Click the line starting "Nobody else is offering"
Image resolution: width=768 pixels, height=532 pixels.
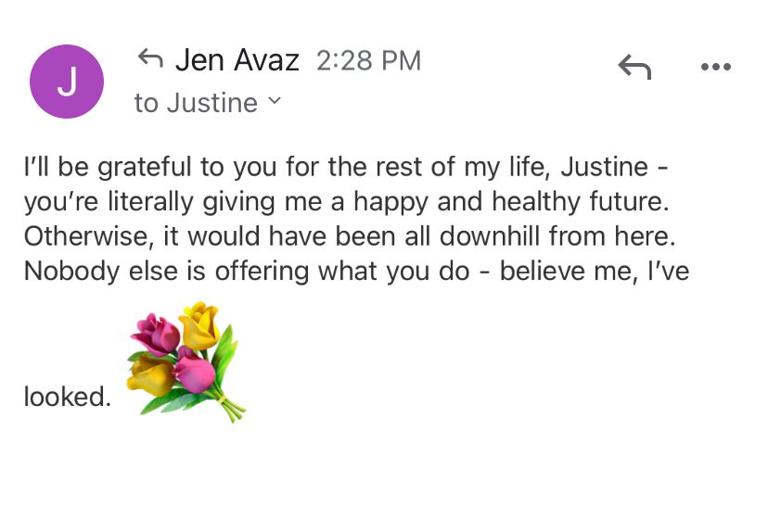click(x=356, y=271)
